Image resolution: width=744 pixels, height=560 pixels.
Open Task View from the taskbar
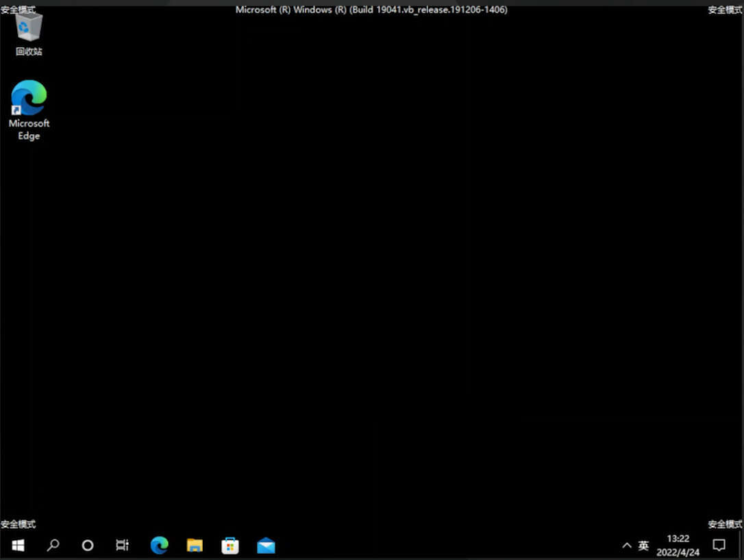(123, 546)
